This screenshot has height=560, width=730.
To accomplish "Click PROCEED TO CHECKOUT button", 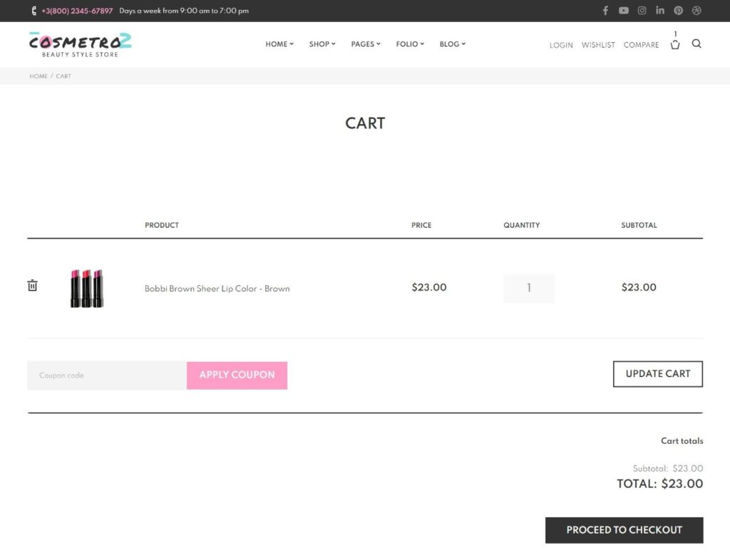I will click(x=624, y=530).
